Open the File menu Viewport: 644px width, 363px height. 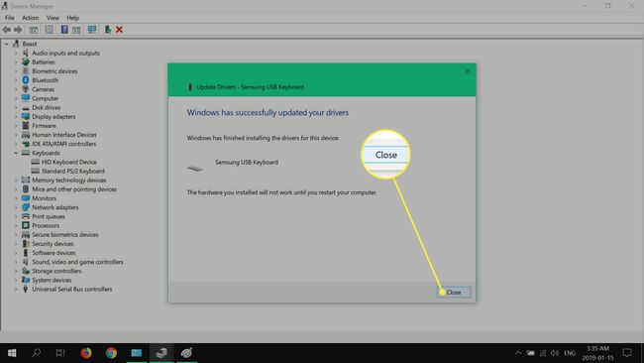coord(10,18)
